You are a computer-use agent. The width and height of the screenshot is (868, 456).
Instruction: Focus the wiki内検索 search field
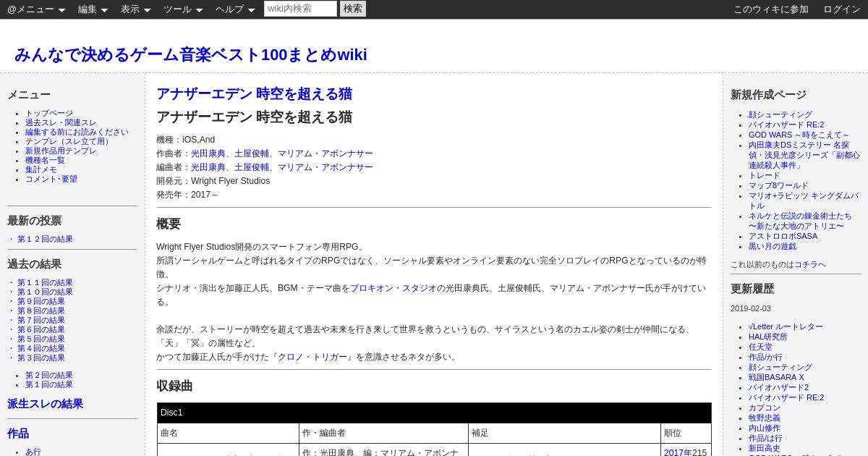(x=300, y=9)
